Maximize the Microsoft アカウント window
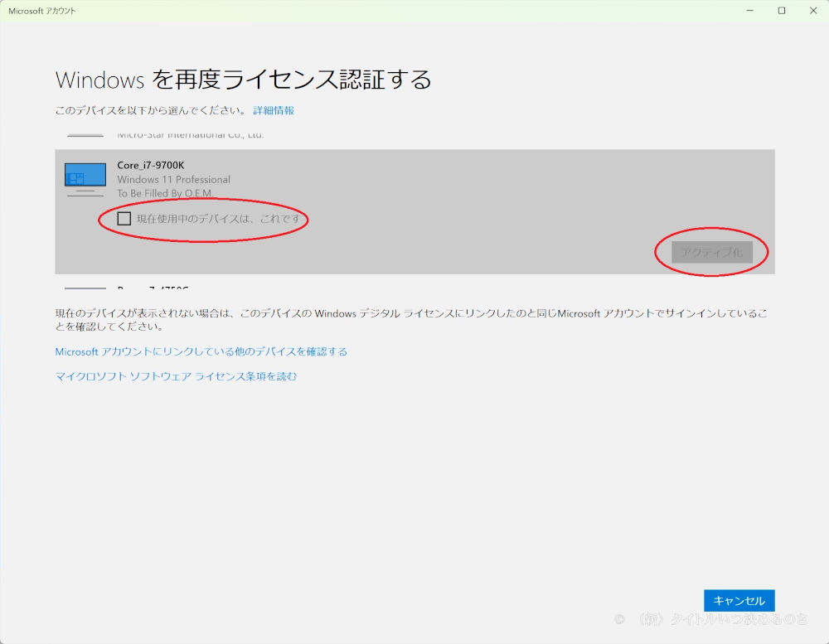829x644 pixels. pyautogui.click(x=782, y=11)
